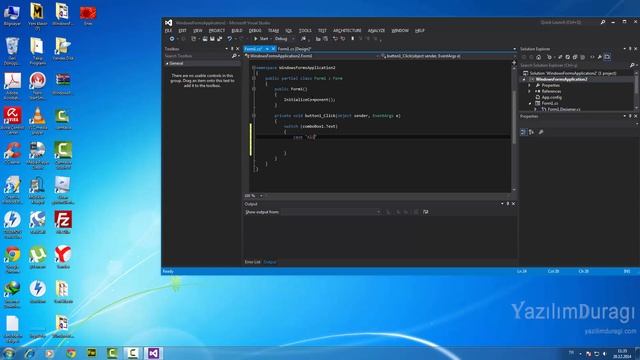Click Refresh icon in Solution Explorer toolbar

pos(567,57)
